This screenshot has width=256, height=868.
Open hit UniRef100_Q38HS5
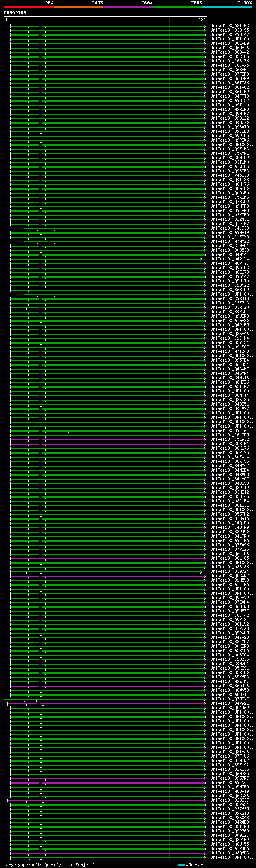pos(230,30)
